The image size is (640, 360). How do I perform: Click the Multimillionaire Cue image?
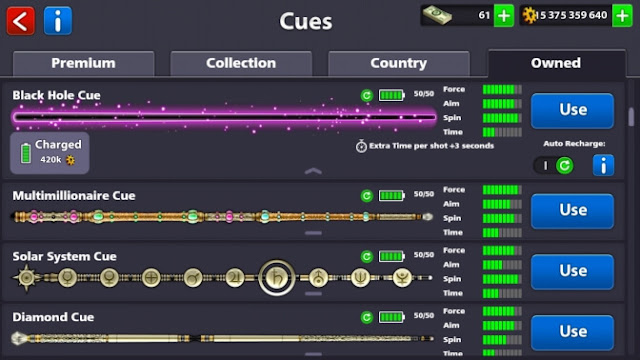pos(222,216)
